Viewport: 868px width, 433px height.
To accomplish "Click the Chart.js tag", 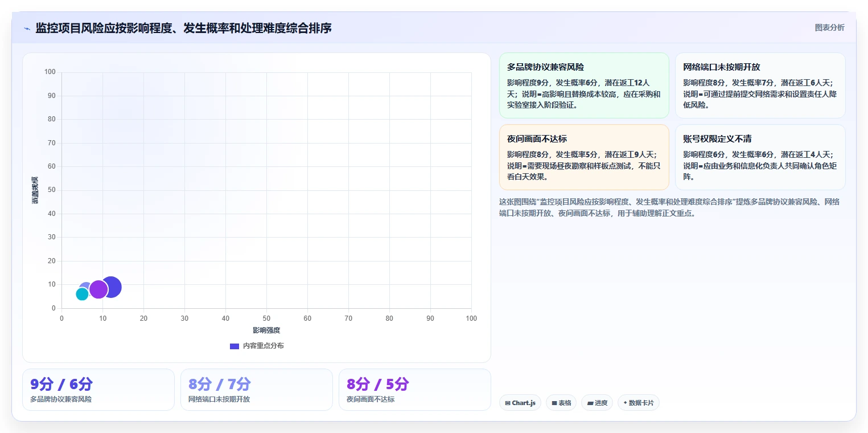I will pos(520,403).
